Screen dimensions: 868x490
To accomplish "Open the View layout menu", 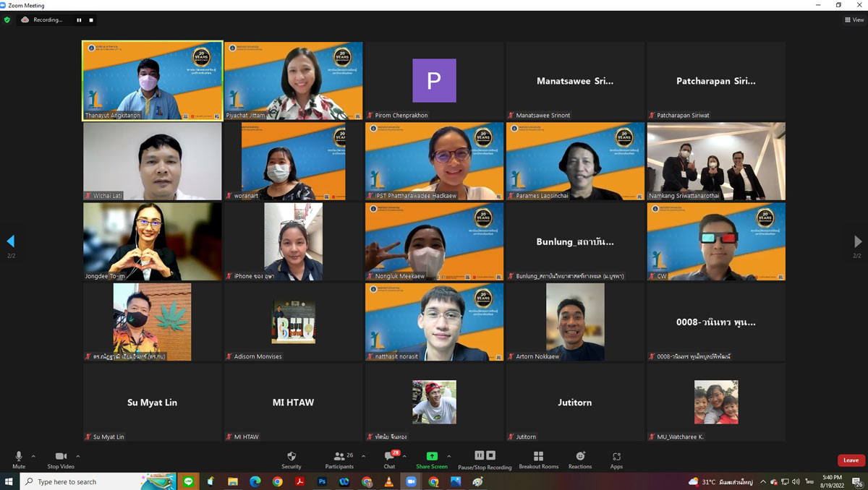I will (854, 20).
